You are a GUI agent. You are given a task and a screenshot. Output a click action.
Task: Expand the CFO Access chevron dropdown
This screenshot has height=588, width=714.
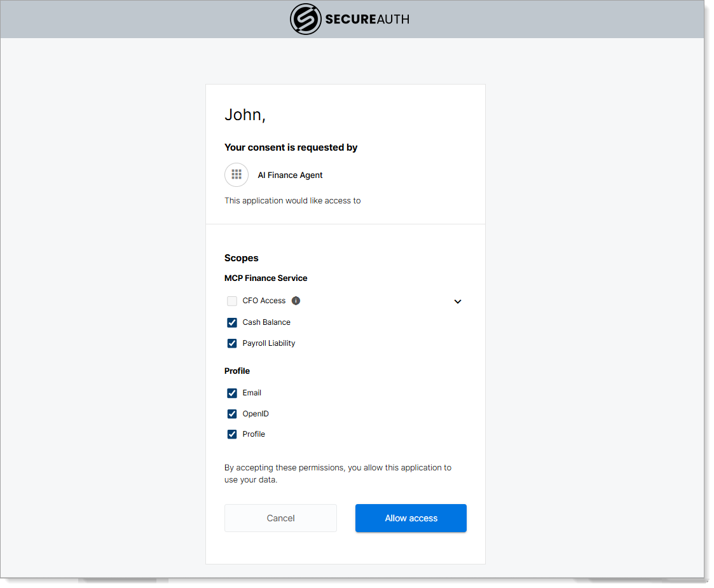458,301
